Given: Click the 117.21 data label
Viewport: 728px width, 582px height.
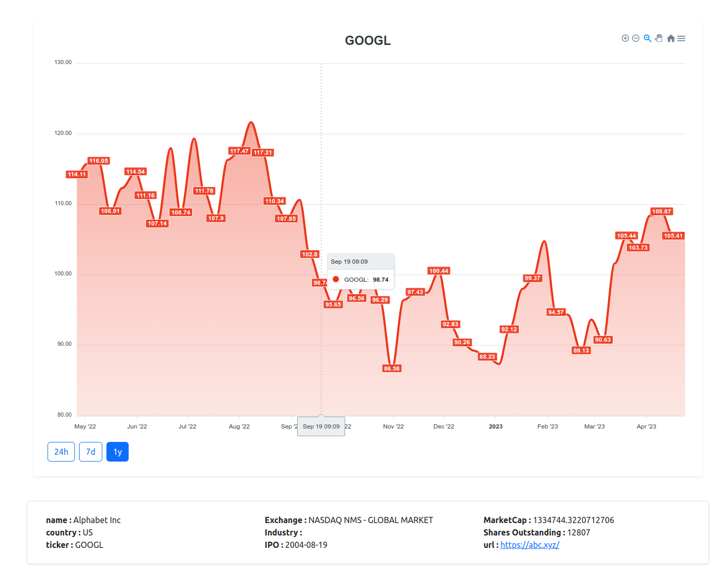Looking at the screenshot, I should 263,152.
